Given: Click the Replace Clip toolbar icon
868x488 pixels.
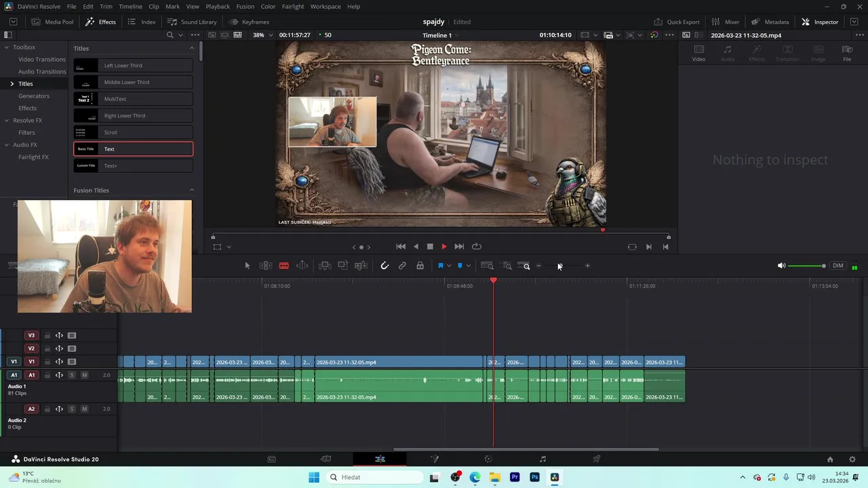Looking at the screenshot, I should pyautogui.click(x=361, y=266).
